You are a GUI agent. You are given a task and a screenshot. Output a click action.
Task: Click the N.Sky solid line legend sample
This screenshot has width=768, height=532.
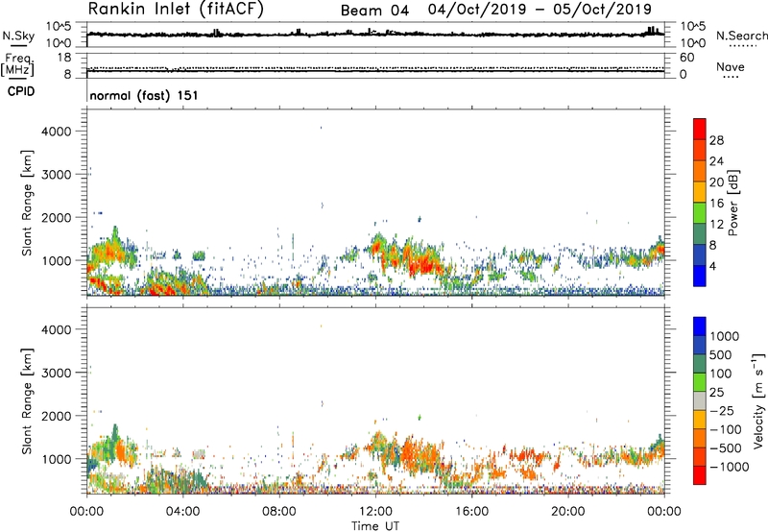pos(18,45)
